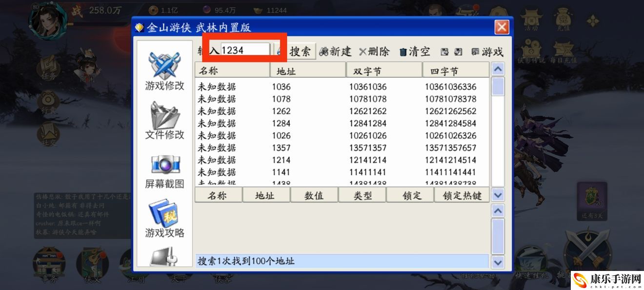Click the value 10361036336 in the 四字节 column
The image size is (644, 290).
tap(450, 87)
